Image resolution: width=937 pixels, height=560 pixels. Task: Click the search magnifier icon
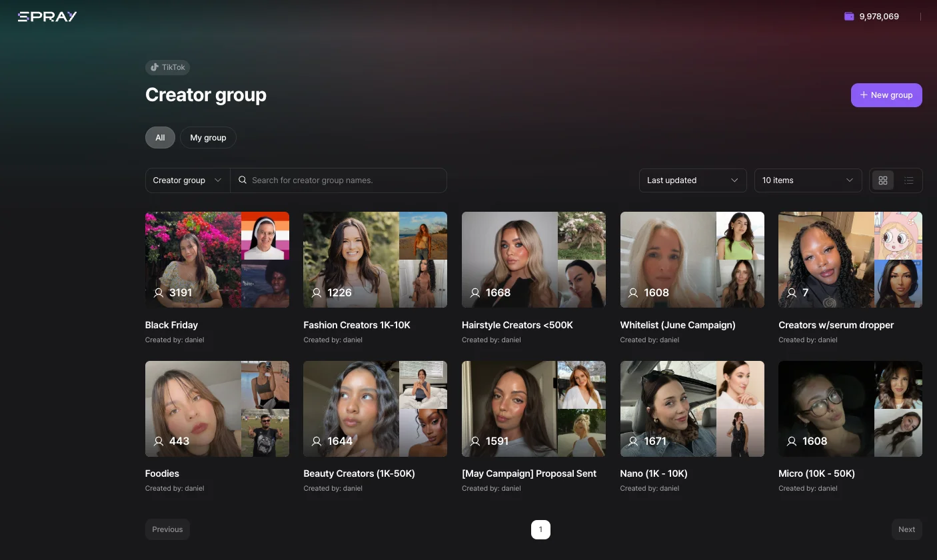click(243, 180)
